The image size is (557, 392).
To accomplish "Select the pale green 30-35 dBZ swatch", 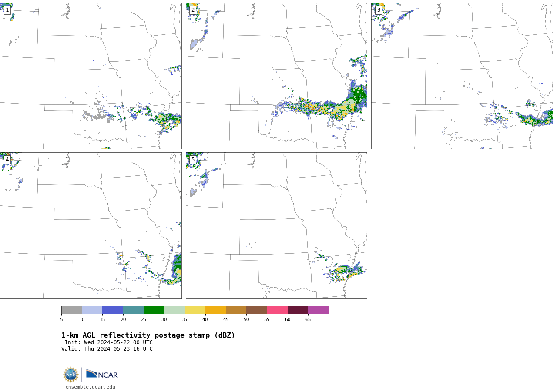I will [174, 310].
